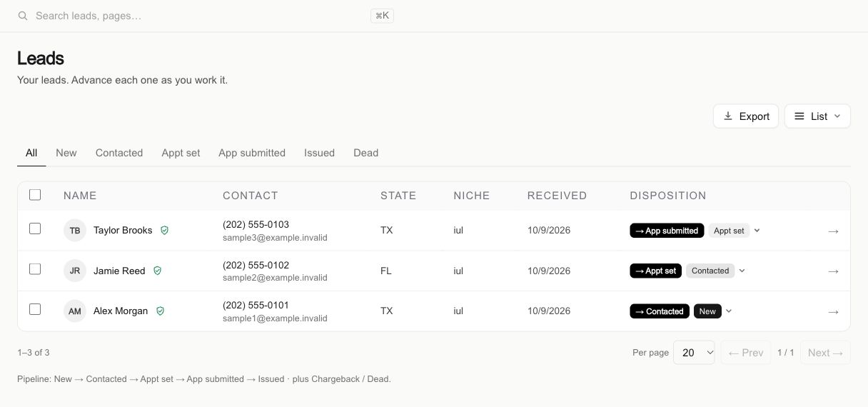Click the FL state cell for Jamie Reed
The width and height of the screenshot is (868, 407).
click(386, 271)
